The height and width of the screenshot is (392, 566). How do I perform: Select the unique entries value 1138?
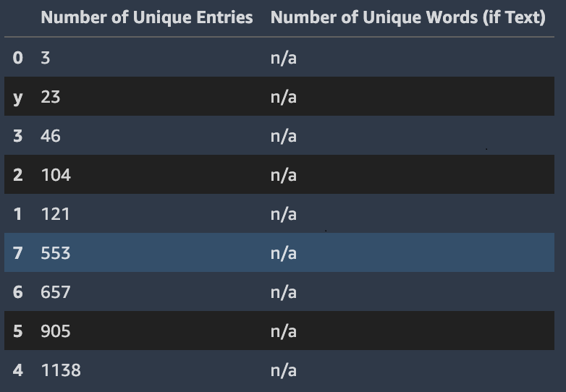tap(61, 370)
